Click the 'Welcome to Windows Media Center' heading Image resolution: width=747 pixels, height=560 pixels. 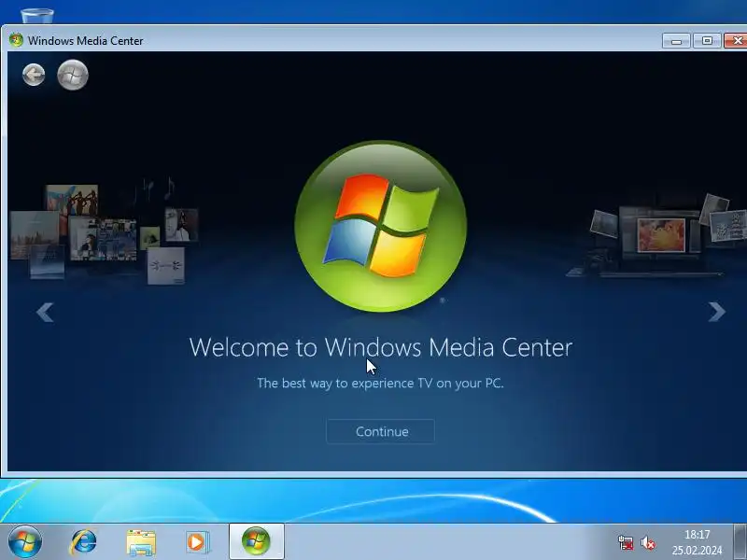point(381,347)
